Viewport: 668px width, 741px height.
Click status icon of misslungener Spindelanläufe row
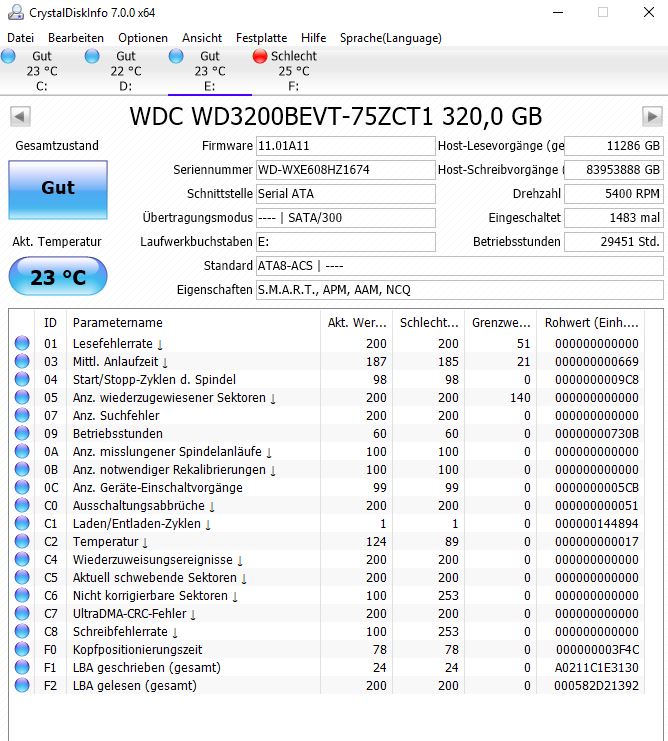pos(22,451)
